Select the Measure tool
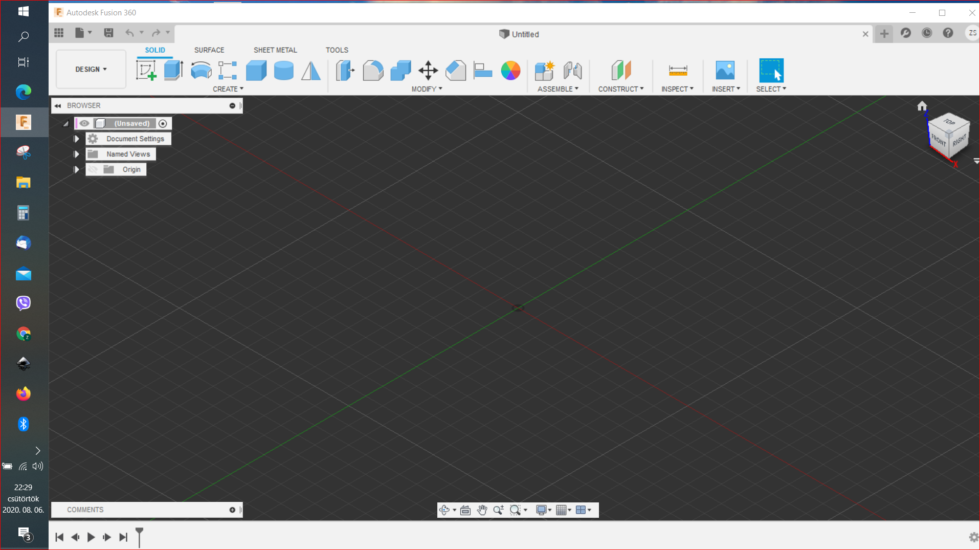 (x=678, y=70)
